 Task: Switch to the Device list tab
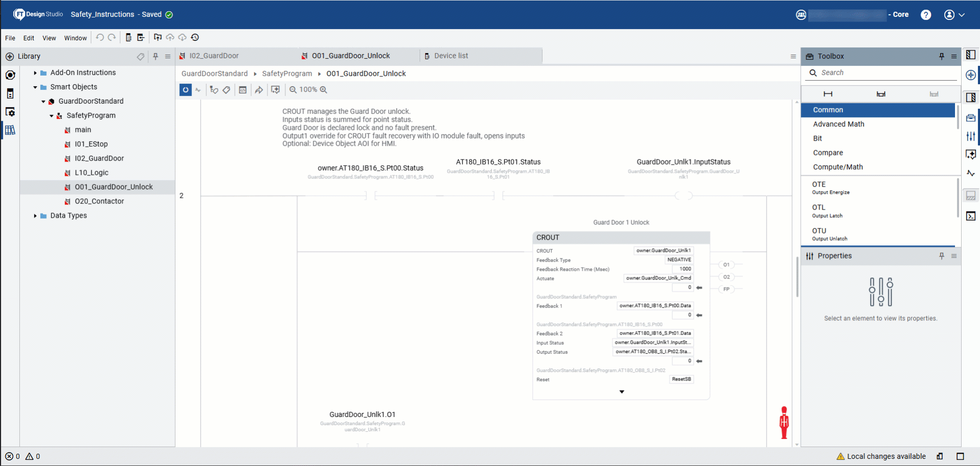click(452, 55)
